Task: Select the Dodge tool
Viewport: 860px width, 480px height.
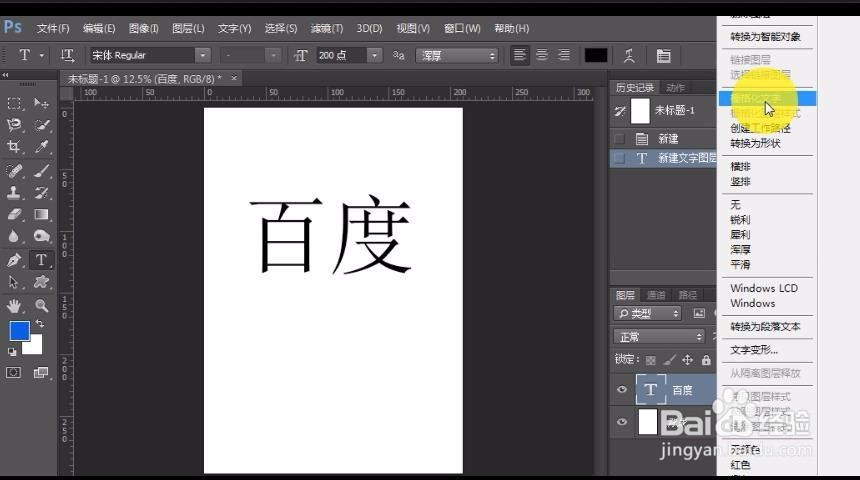Action: coord(41,236)
